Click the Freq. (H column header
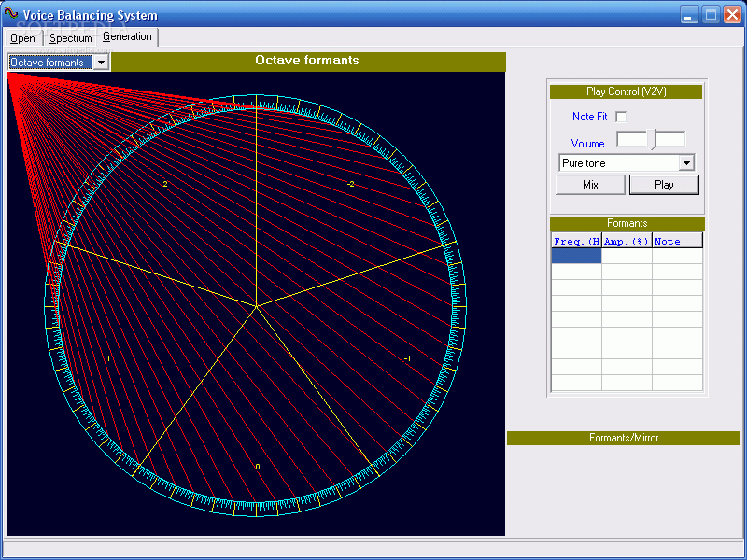Viewport: 747px width, 560px height. (x=576, y=241)
